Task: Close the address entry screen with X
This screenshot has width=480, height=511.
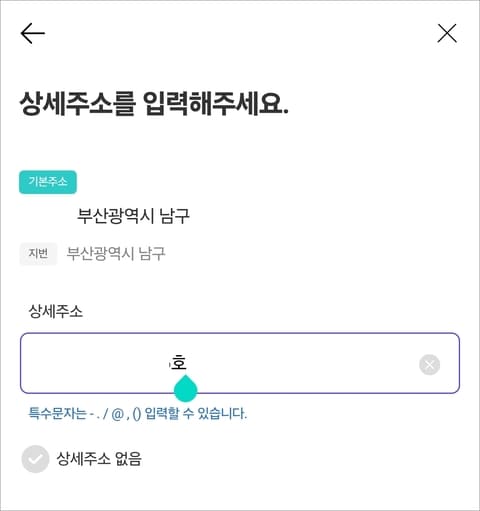Action: 447,33
